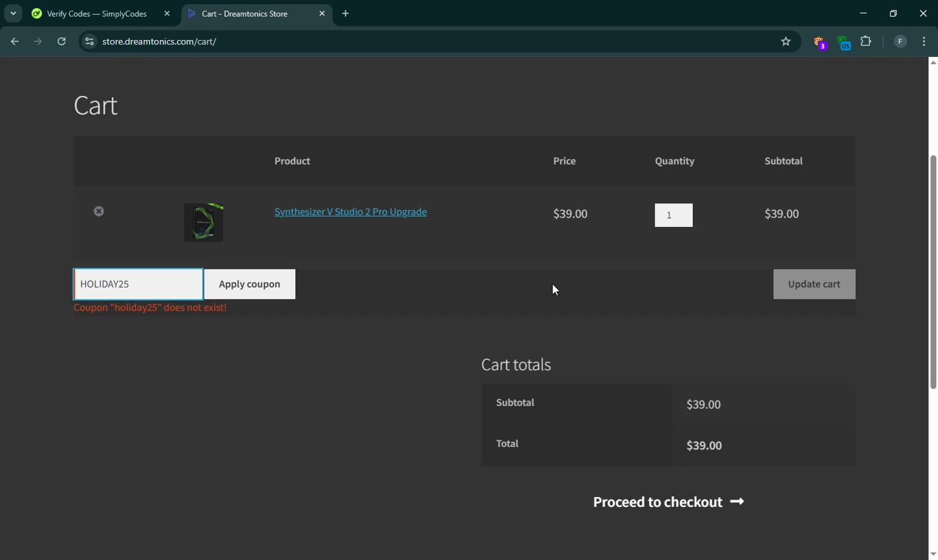Click the $39.00 product row subtotal
This screenshot has height=560, width=938.
pos(782,214)
